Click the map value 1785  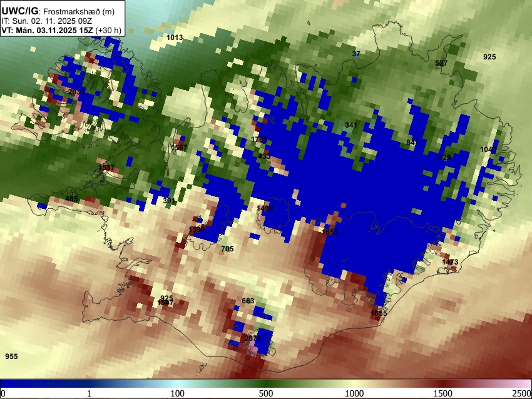pos(259,139)
